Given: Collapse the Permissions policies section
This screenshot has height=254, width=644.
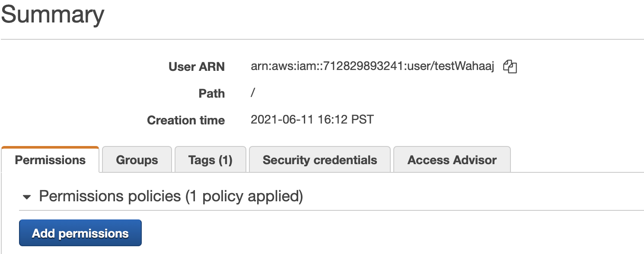Looking at the screenshot, I should click(27, 197).
